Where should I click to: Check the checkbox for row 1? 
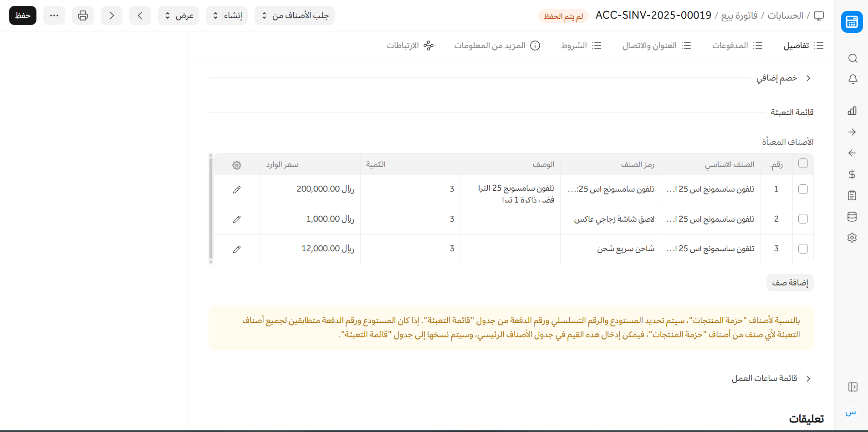pos(803,189)
